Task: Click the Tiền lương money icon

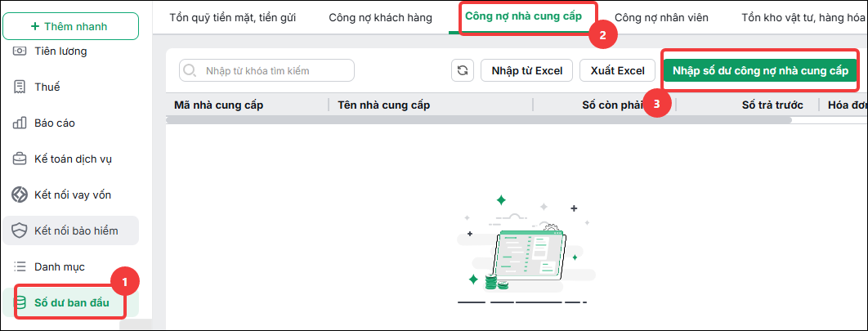Action: click(x=20, y=51)
